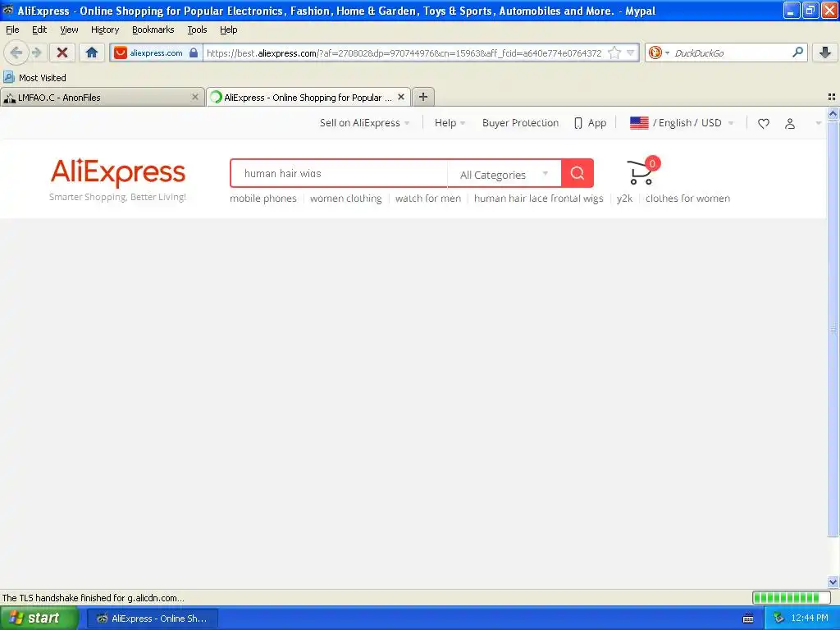Open the account person icon
Viewport: 840px width, 630px height.
[790, 123]
